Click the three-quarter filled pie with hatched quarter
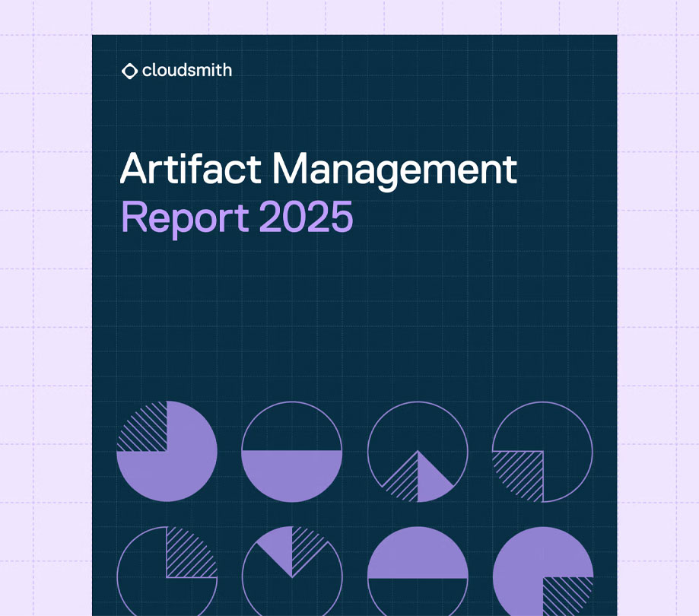This screenshot has width=699, height=616. tap(167, 451)
